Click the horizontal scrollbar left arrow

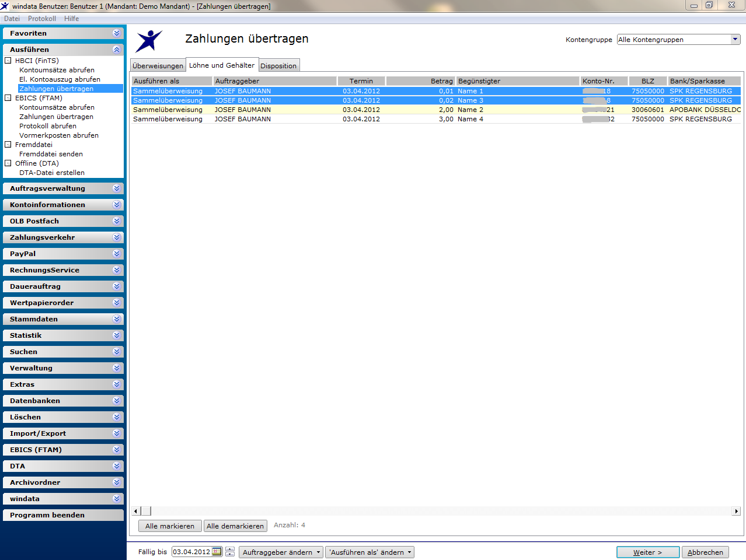(x=136, y=511)
